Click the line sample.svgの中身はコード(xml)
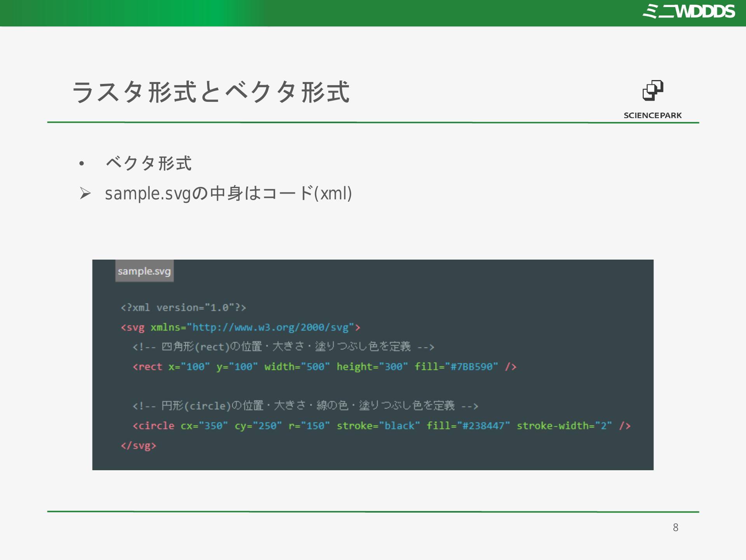746x560 pixels. (228, 194)
